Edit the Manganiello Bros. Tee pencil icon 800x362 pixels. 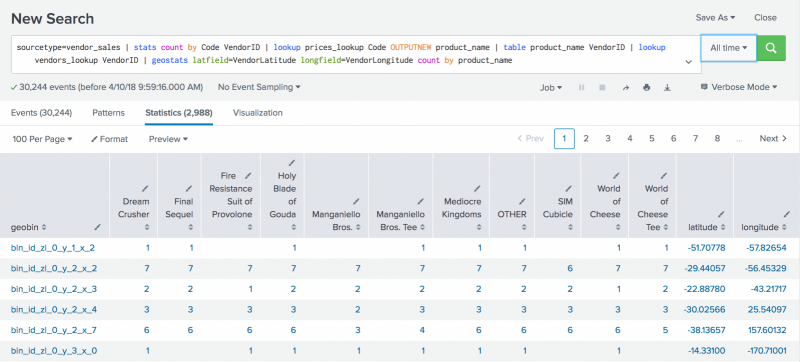[x=420, y=201]
